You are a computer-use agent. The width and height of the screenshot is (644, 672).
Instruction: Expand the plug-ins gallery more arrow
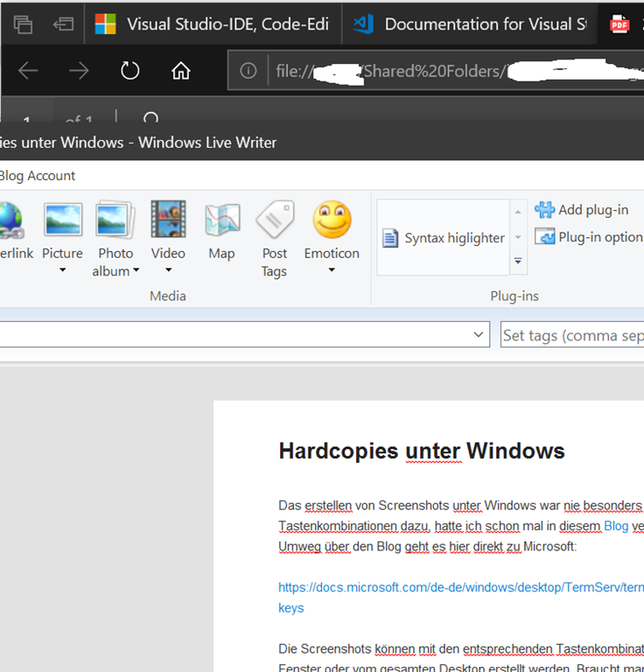click(x=518, y=261)
